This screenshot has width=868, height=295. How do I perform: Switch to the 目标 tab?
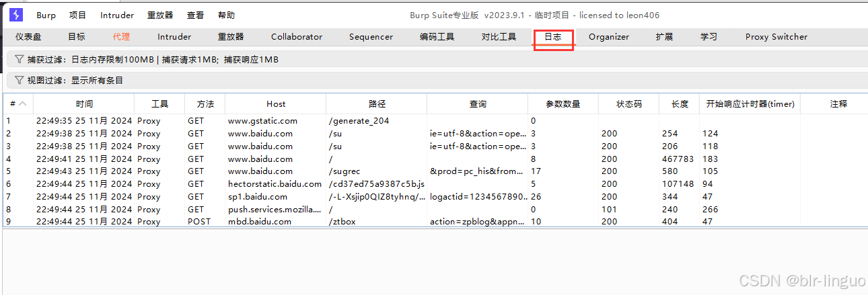pyautogui.click(x=77, y=37)
